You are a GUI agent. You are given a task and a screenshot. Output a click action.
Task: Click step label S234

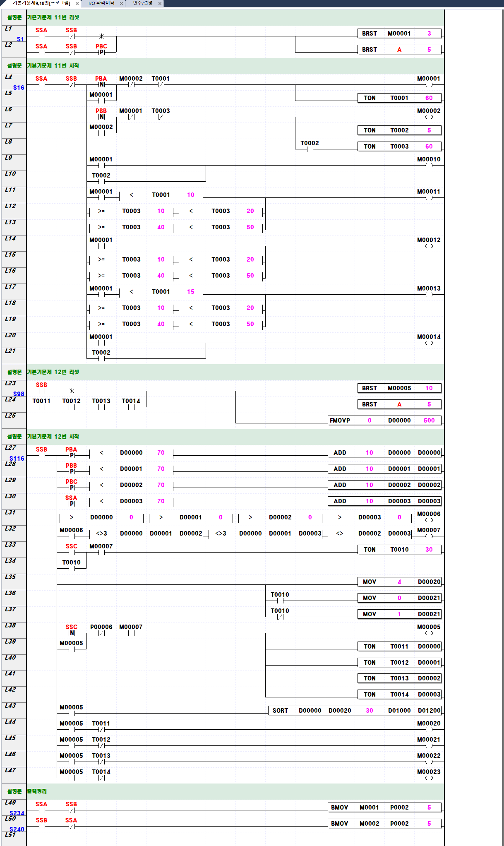17,813
